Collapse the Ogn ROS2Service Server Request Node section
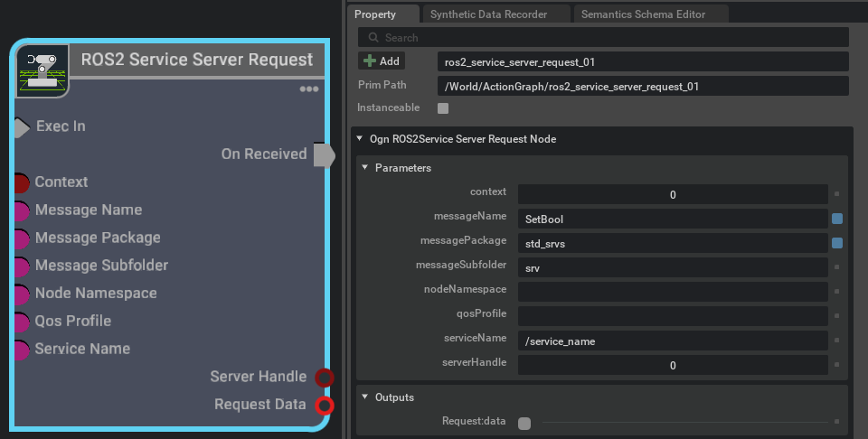The height and width of the screenshot is (439, 868). click(361, 139)
